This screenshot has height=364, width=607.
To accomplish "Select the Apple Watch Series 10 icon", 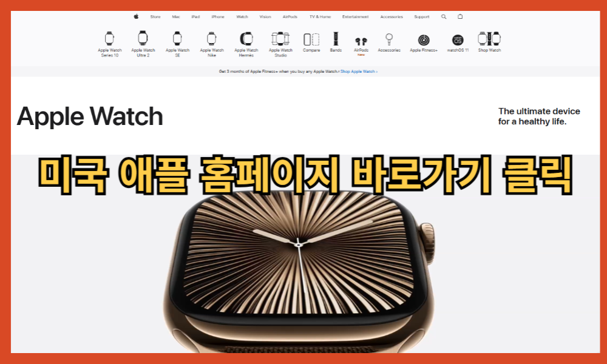I will (109, 39).
